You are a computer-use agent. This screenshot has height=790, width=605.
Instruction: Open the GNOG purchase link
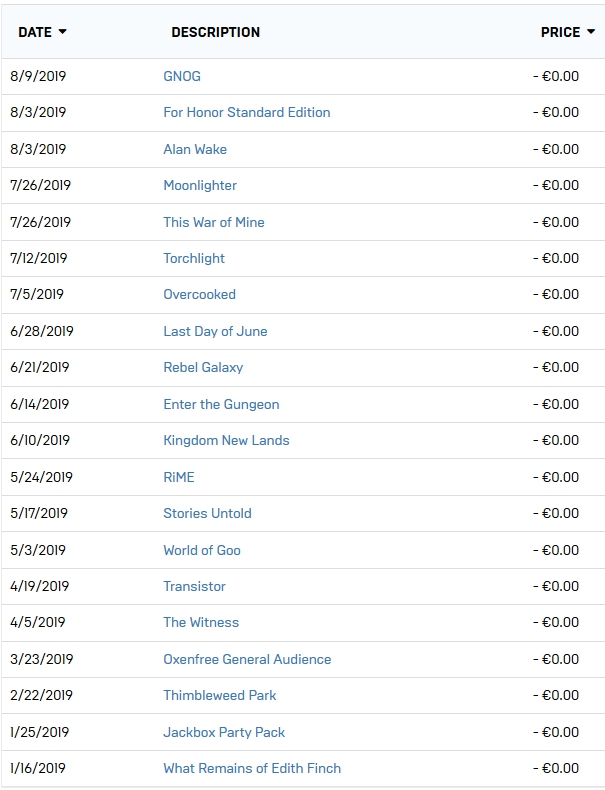[182, 76]
